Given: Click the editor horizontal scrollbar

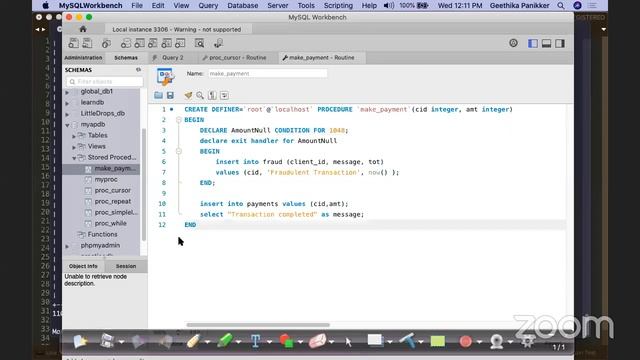Looking at the screenshot, I should click(x=258, y=325).
